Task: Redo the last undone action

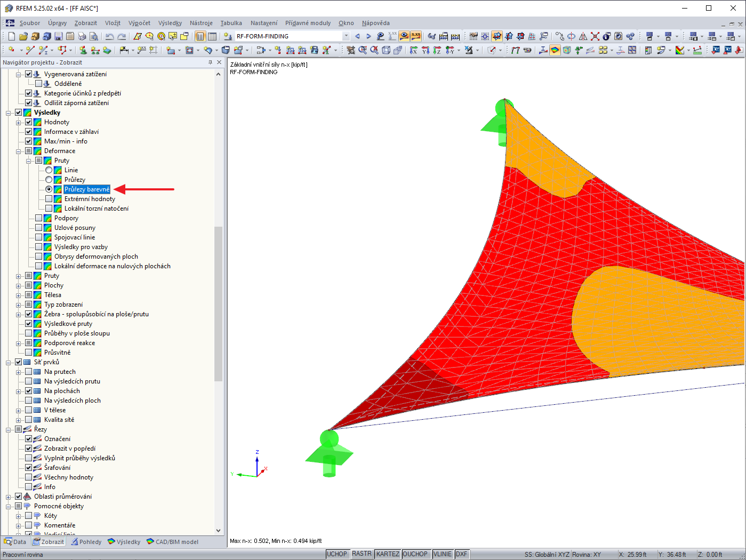Action: coord(122,36)
